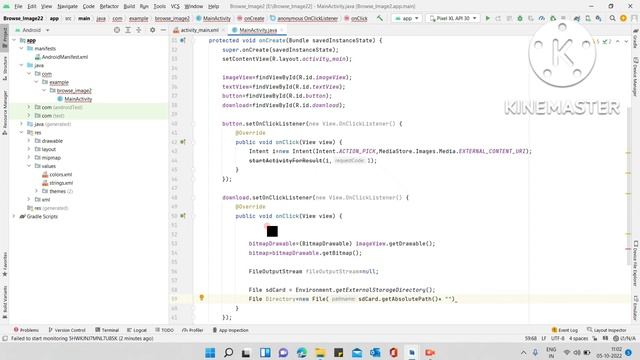Click the yellow user avatar icon in toolbar
The width and height of the screenshot is (640, 360).
tap(623, 18)
